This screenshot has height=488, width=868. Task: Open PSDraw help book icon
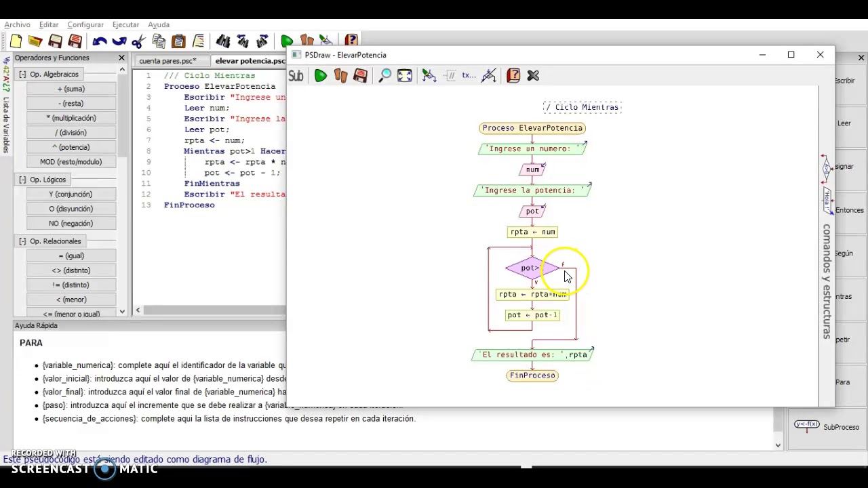pyautogui.click(x=513, y=76)
